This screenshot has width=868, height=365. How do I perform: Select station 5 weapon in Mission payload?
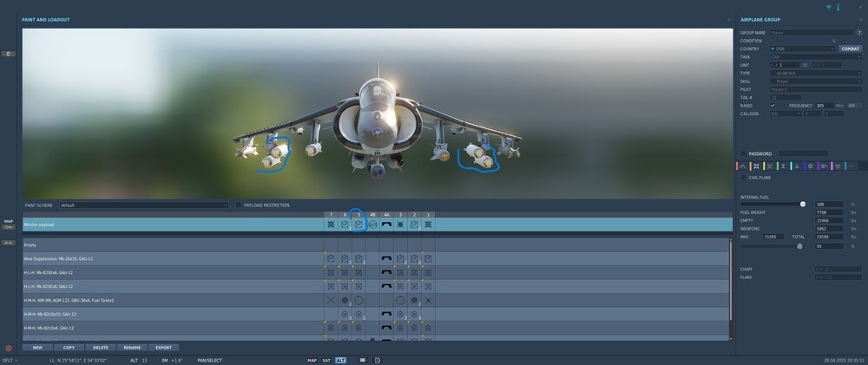[x=358, y=224]
